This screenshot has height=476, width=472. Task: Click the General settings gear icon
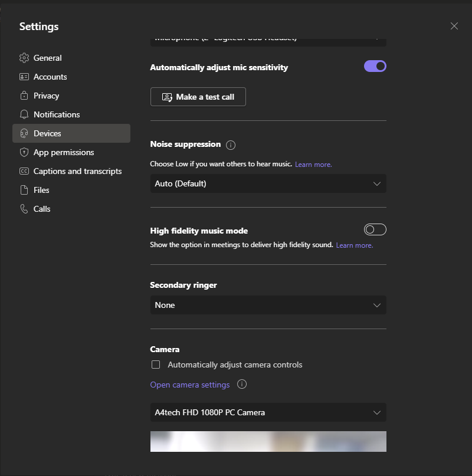point(24,58)
